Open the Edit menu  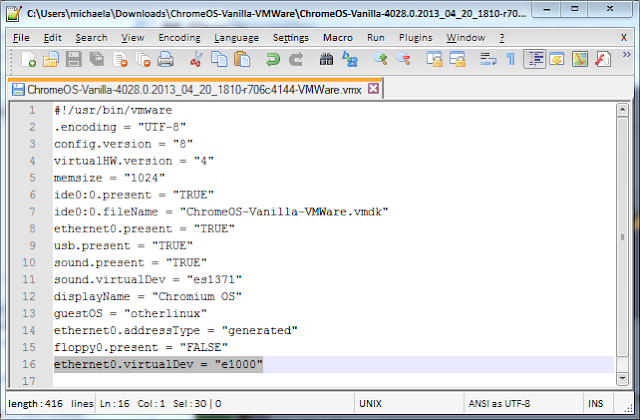[53, 38]
